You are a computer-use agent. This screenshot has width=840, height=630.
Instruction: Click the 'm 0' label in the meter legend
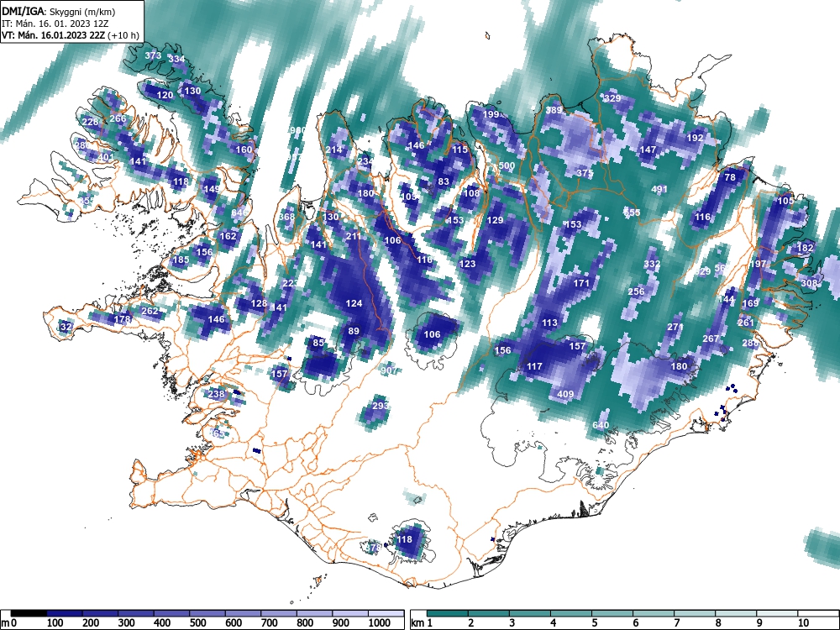point(9,623)
